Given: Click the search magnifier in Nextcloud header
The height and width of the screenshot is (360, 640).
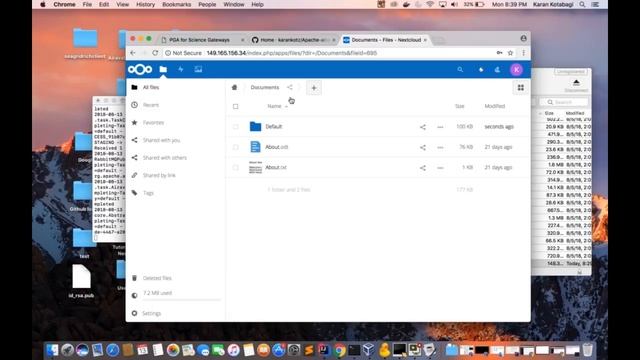Looking at the screenshot, I should (460, 70).
